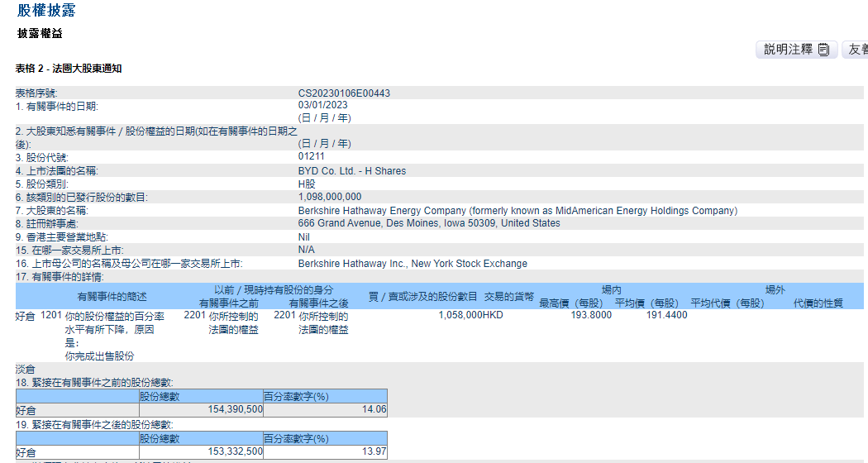This screenshot has height=463, width=868.
Task: Select capacity code 2201 under 有關事件之後
Action: coord(284,315)
